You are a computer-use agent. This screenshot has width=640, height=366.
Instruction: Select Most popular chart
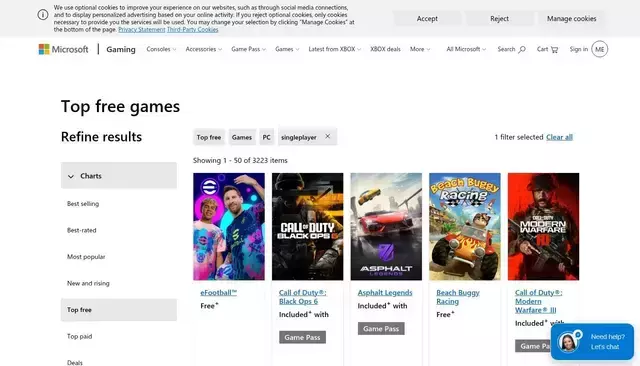(x=86, y=257)
